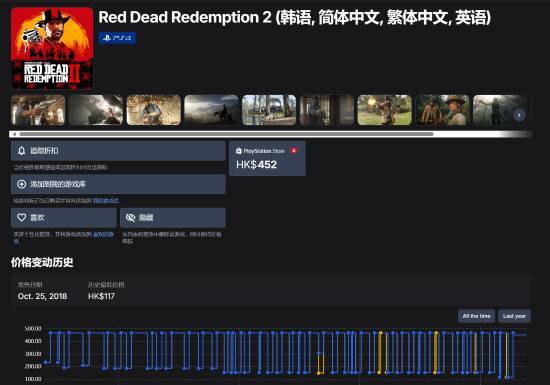
Task: Click the PlayStation Store bag icon
Action: pos(239,151)
